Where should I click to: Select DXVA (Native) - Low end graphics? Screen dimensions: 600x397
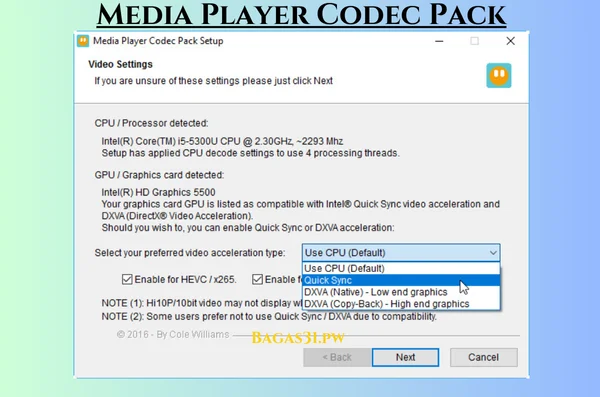pyautogui.click(x=401, y=292)
